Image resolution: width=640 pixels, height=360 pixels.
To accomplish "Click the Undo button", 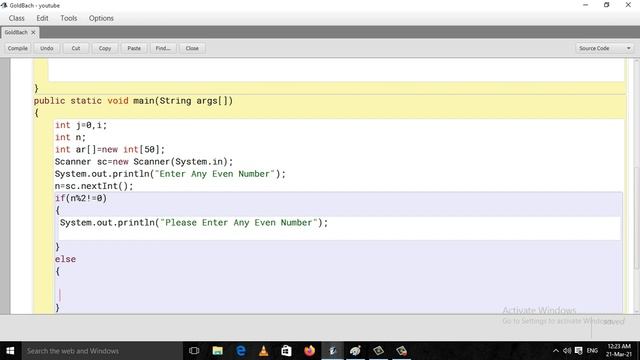I will coord(47,48).
